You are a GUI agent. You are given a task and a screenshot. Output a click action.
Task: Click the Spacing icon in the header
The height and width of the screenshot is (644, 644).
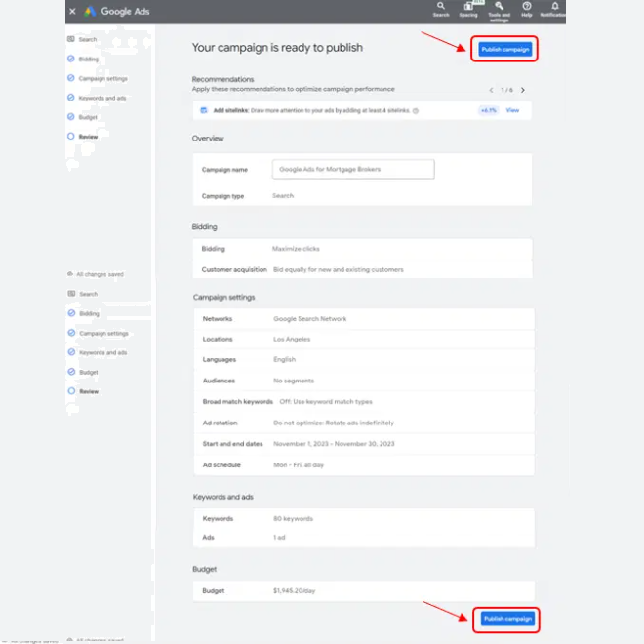click(x=468, y=8)
